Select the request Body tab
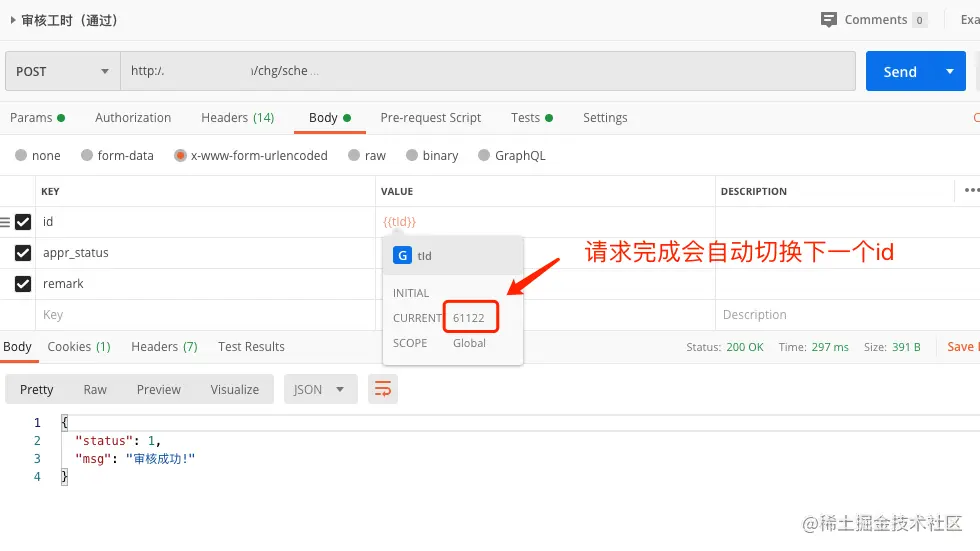 [329, 117]
